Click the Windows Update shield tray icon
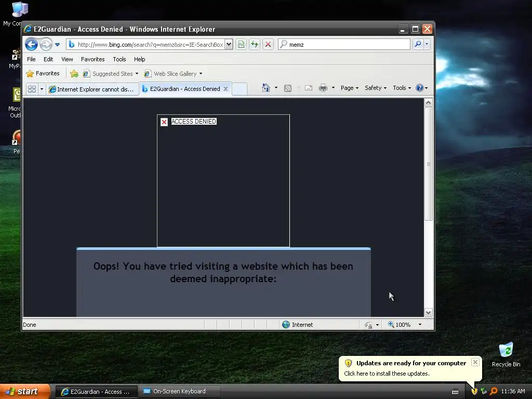 point(474,391)
